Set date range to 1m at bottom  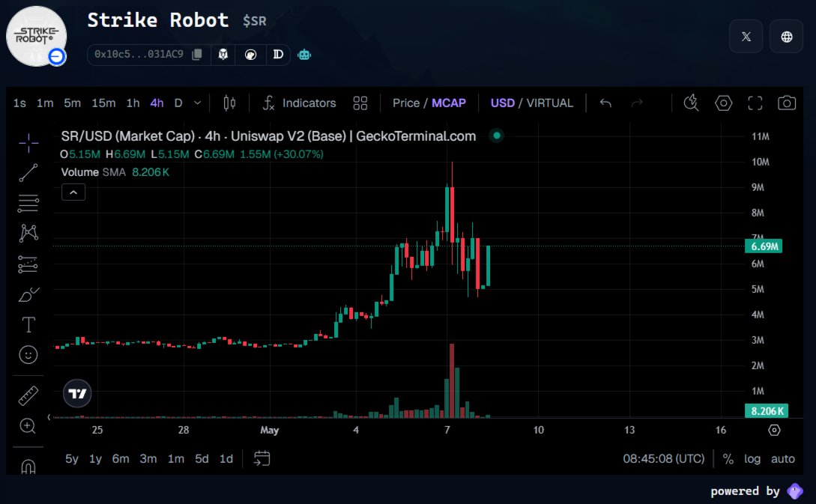pyautogui.click(x=176, y=459)
